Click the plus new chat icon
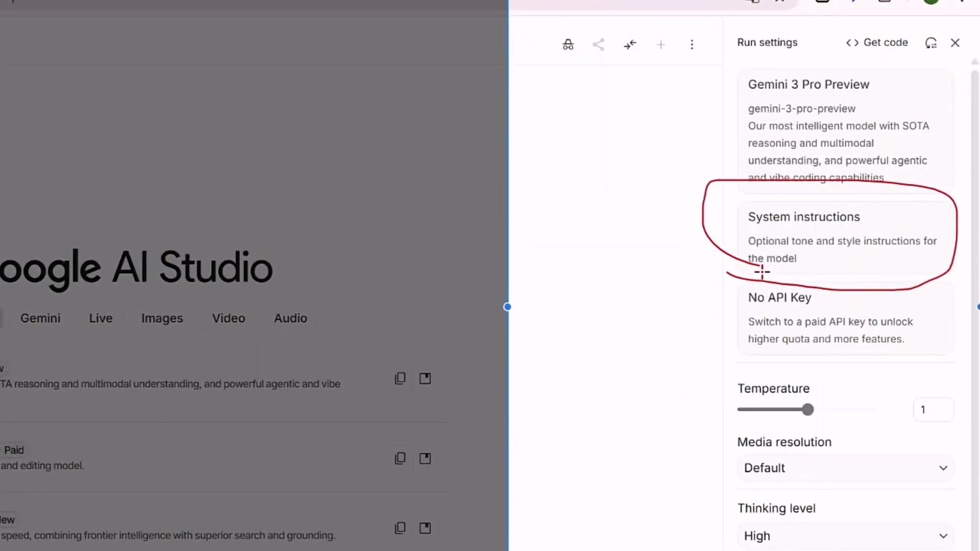 tap(661, 44)
